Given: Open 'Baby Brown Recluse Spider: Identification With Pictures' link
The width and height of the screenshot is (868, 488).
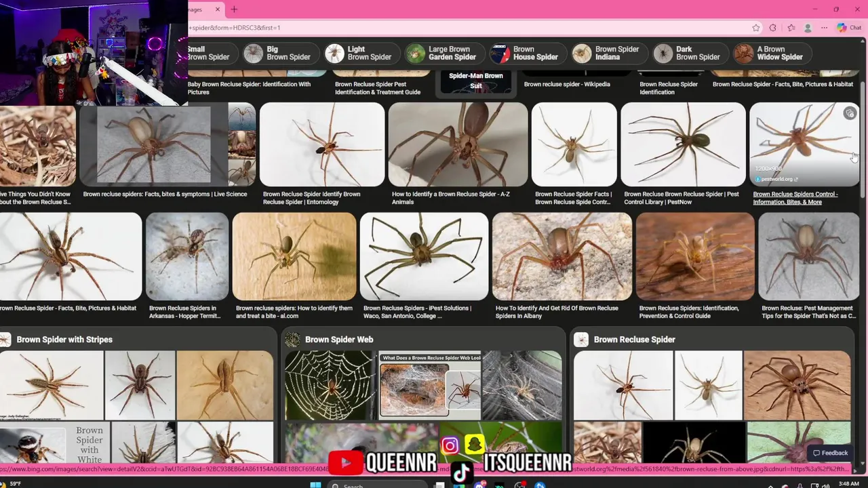Looking at the screenshot, I should [249, 88].
